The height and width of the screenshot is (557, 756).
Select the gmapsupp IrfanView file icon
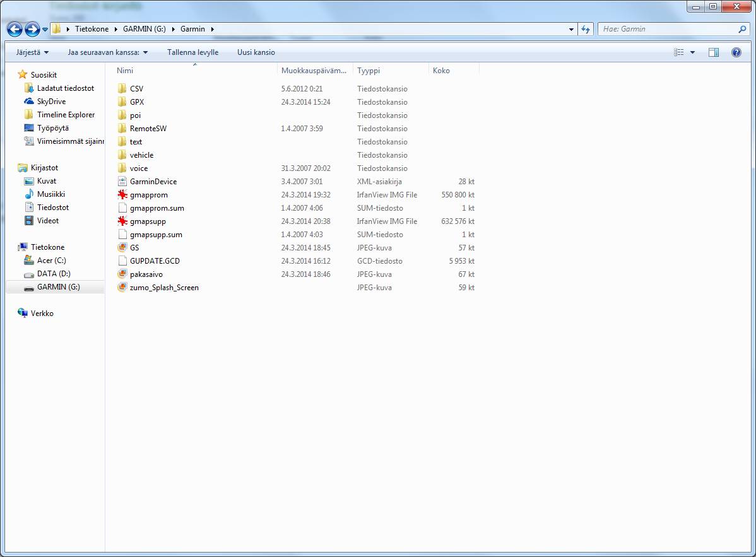tap(122, 221)
